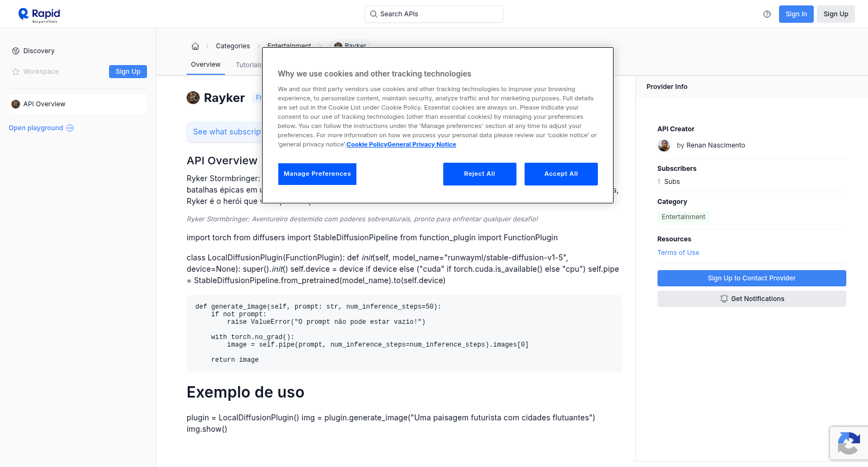This screenshot has height=467, width=868.
Task: Click the '1 Subs' subscriber count
Action: (x=668, y=182)
